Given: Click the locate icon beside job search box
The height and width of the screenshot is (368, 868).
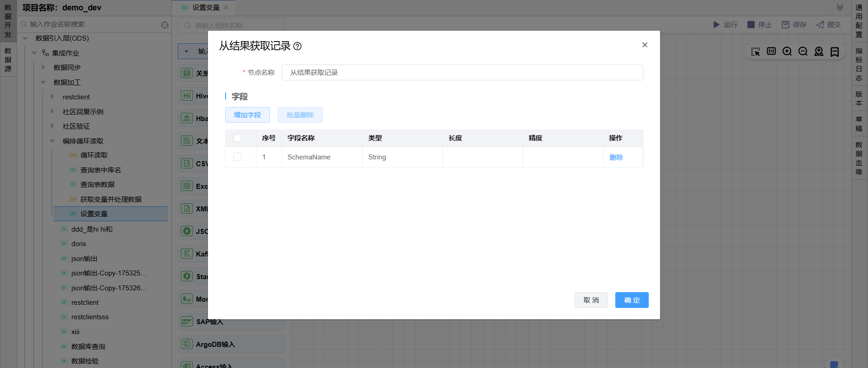Looking at the screenshot, I should click(165, 25).
